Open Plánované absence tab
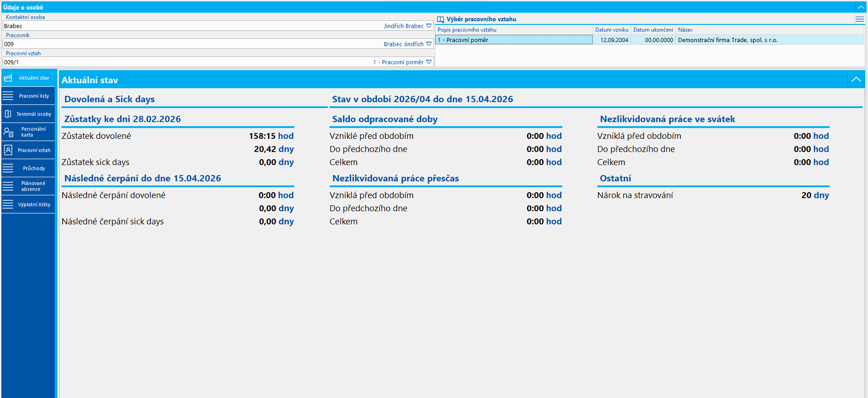The width and height of the screenshot is (868, 398). point(28,186)
